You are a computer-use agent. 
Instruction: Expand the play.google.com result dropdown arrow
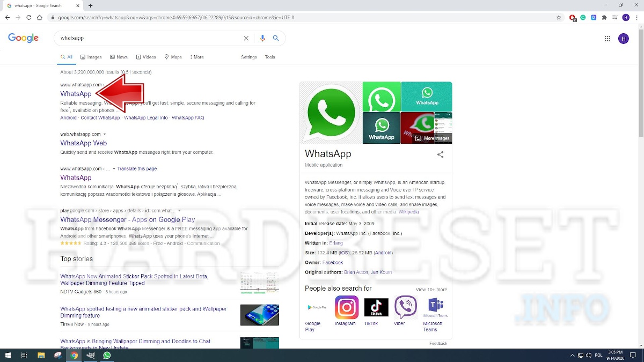[179, 211]
